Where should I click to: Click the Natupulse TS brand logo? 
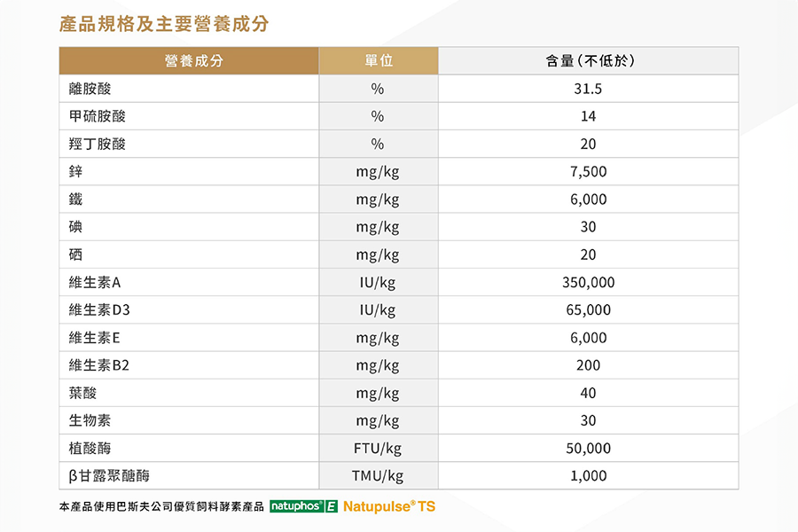pos(388,506)
